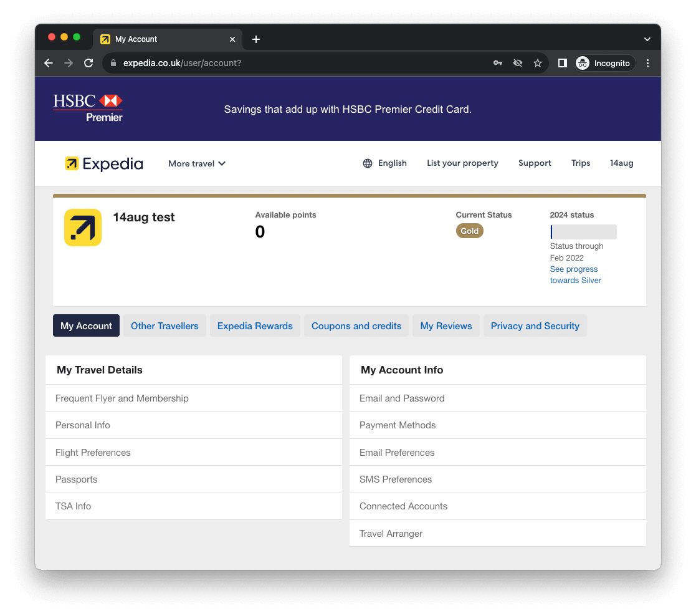Expand the tab search chevron
This screenshot has width=696, height=616.
point(647,39)
